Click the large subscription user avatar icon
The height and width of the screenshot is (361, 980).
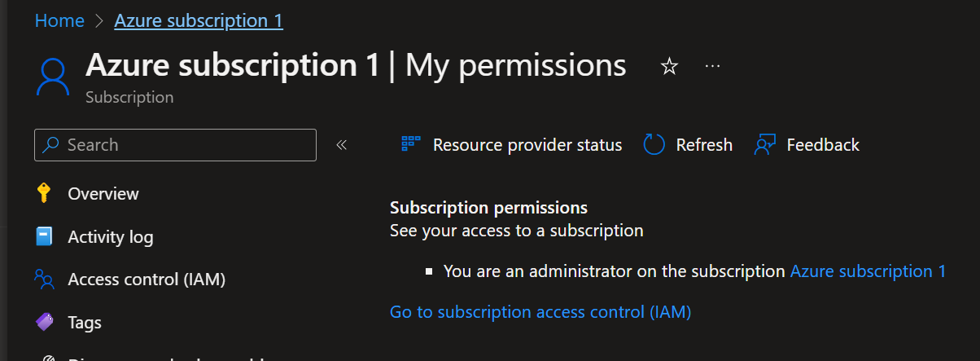(x=54, y=77)
